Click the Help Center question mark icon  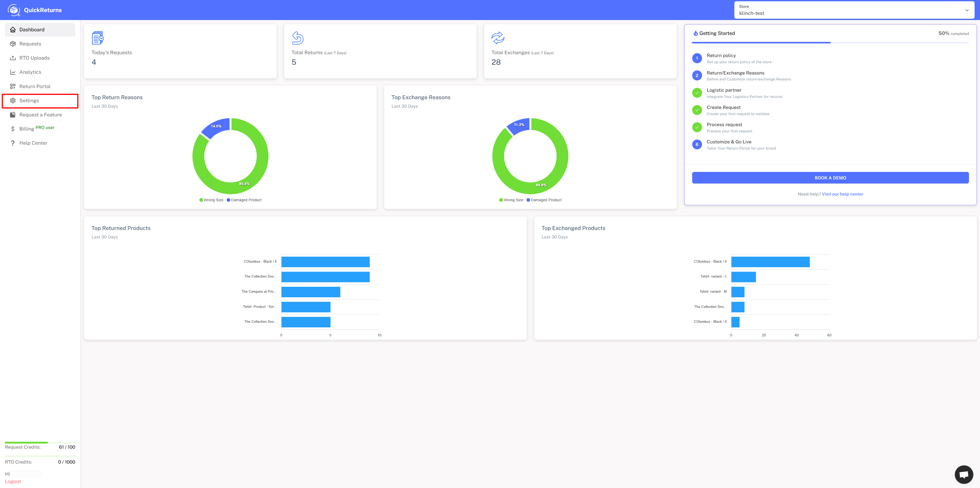click(13, 143)
